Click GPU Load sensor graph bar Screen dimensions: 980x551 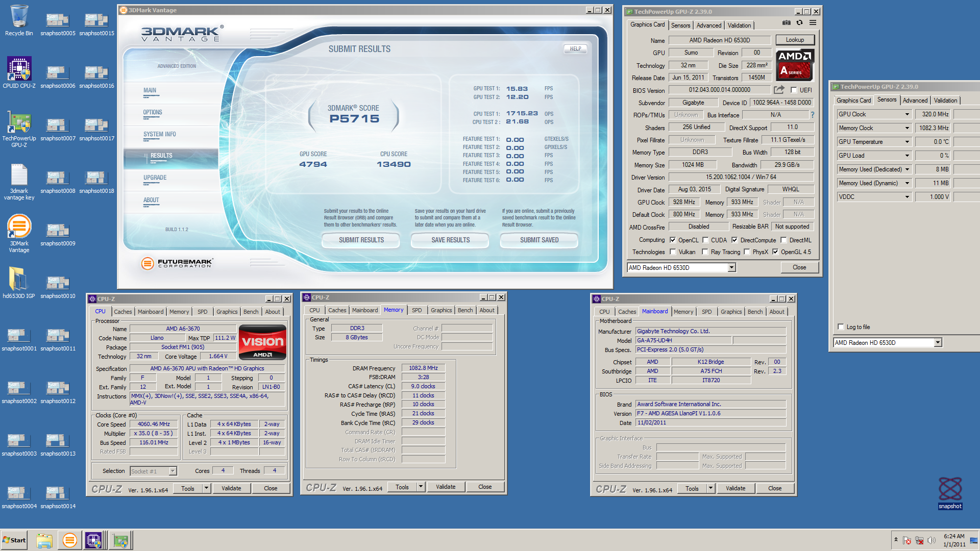pos(967,156)
